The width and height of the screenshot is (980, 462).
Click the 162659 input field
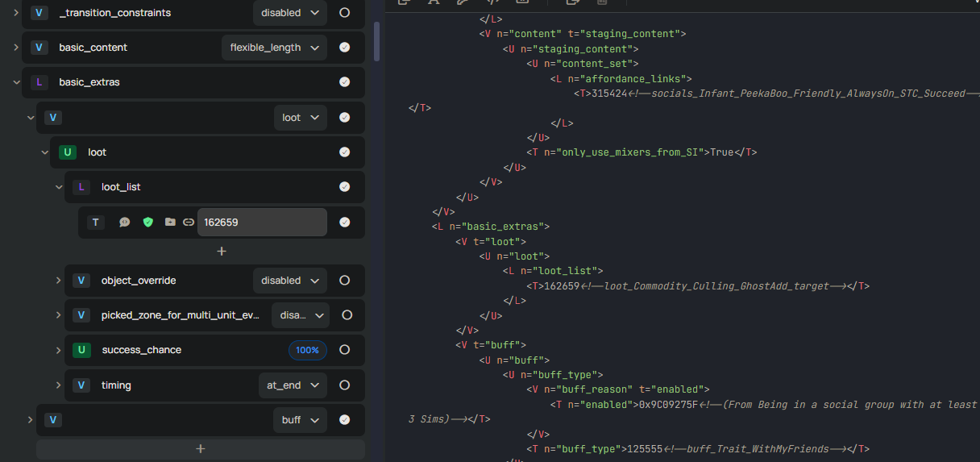(262, 223)
